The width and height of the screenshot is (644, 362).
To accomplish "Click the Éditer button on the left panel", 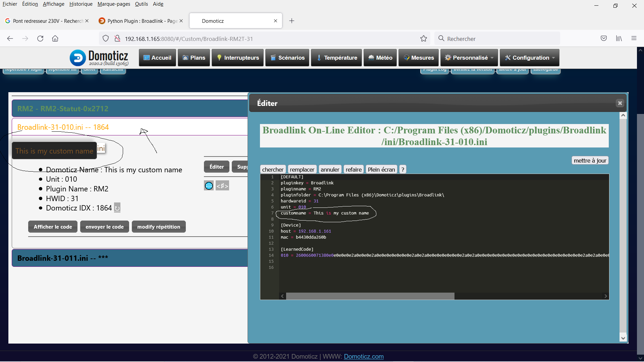I will pyautogui.click(x=217, y=167).
